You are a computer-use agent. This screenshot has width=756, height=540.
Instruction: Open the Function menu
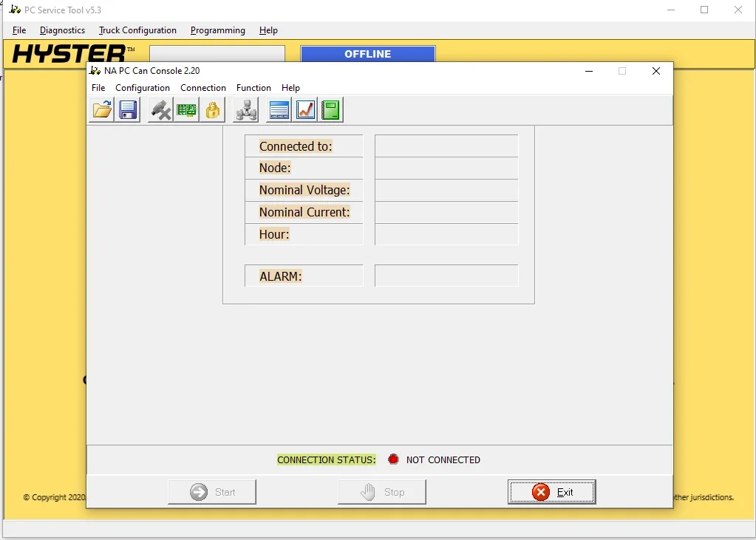(x=253, y=87)
